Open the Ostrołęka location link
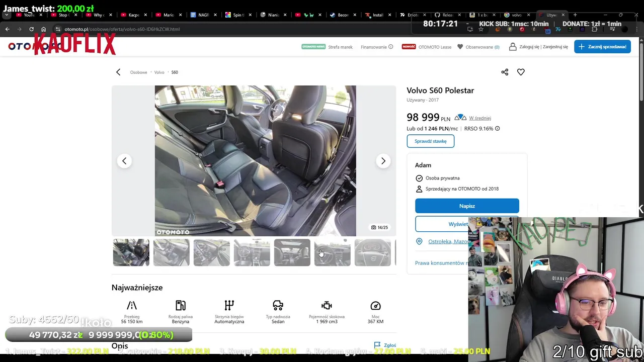Image resolution: width=644 pixels, height=362 pixels. tap(448, 241)
